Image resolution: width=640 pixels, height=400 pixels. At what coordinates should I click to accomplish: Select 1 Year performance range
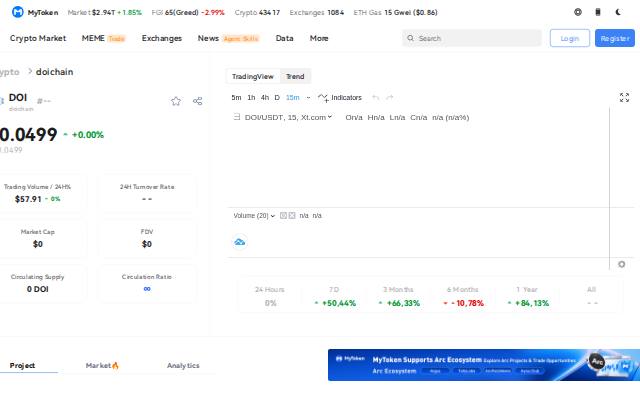pos(527,296)
